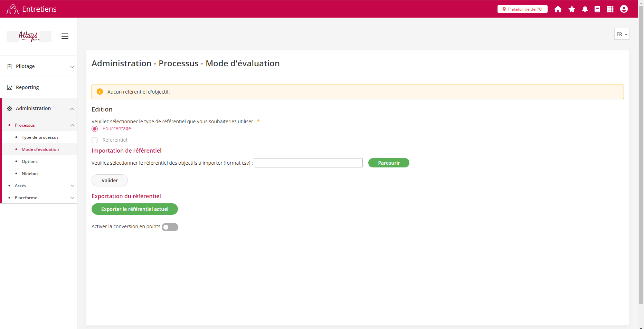Image resolution: width=644 pixels, height=329 pixels.
Task: Open Type de processus menu item
Action: [x=40, y=137]
